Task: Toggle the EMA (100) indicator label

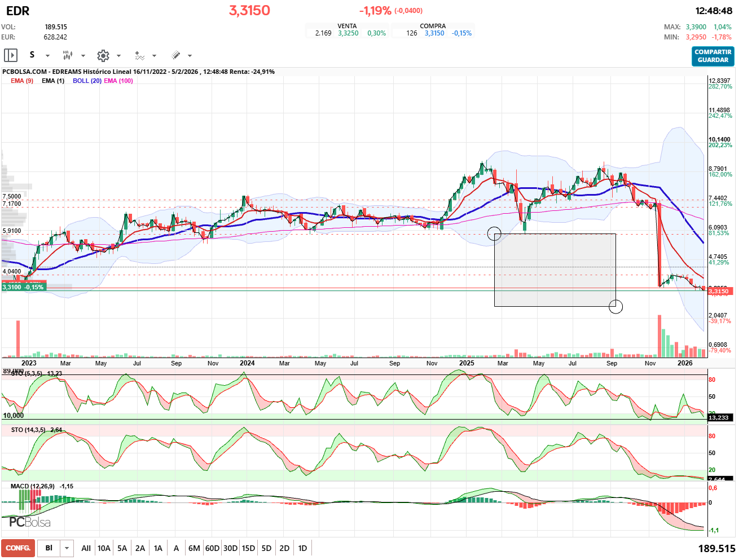Action: coord(118,81)
